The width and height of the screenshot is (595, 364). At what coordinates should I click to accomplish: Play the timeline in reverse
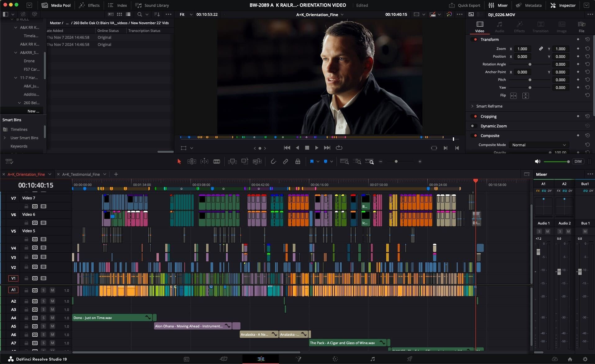coord(297,148)
